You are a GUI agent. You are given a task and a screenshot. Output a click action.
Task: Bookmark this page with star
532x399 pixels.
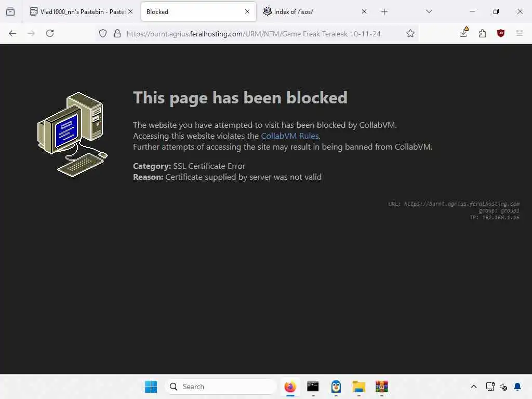tap(410, 33)
